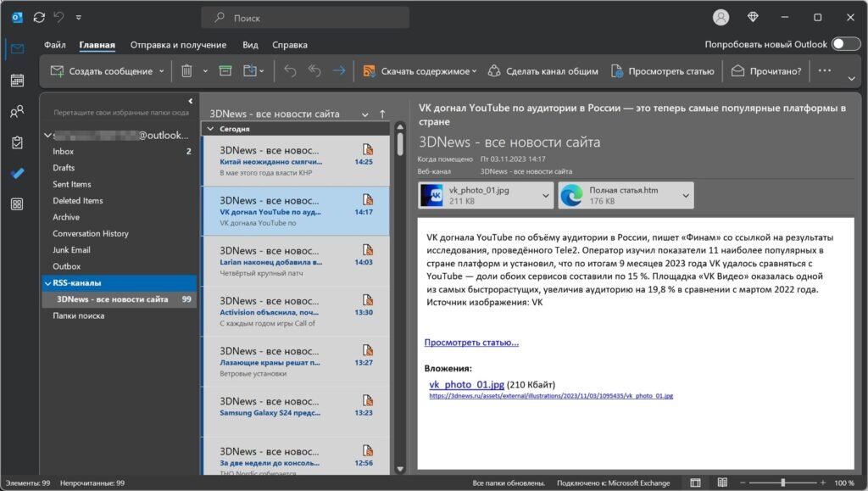The height and width of the screenshot is (491, 868).
Task: Collapse the Сегодня group
Action: coord(210,128)
